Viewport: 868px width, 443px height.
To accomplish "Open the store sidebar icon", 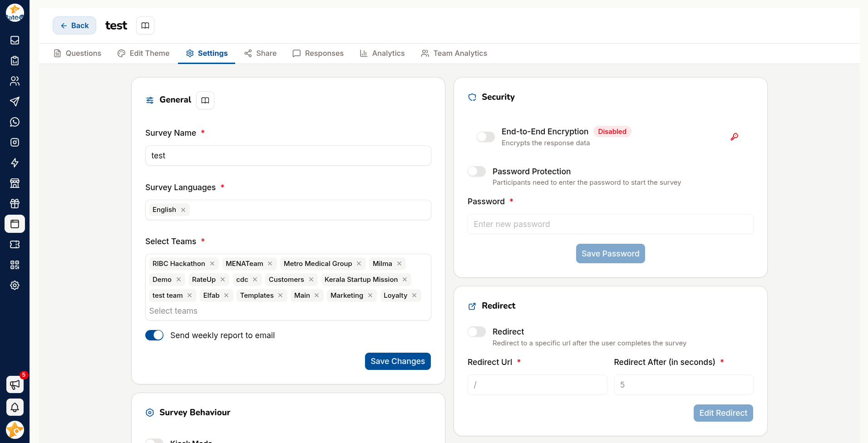I will tap(15, 183).
